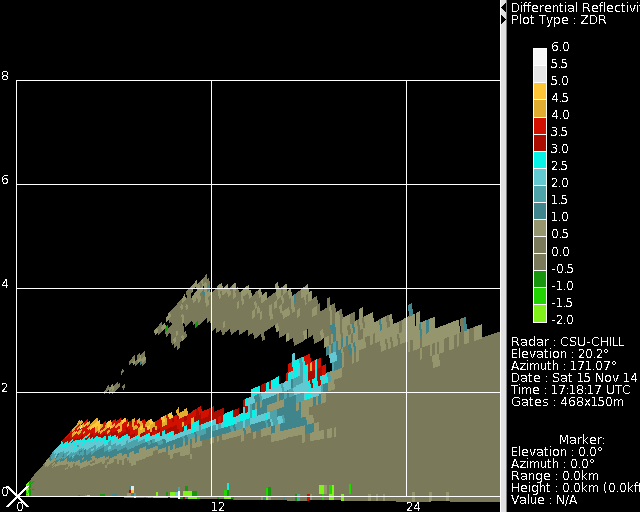Select the bright green swatch above -2.0
This screenshot has width=640, height=512.
[x=540, y=313]
